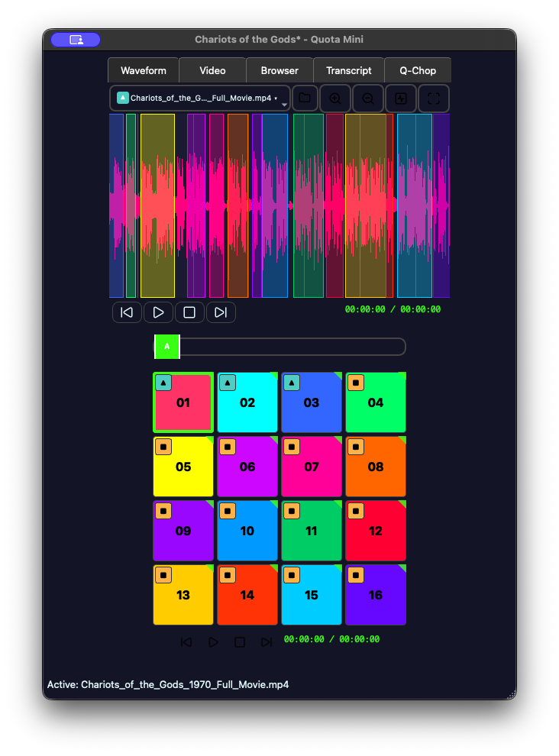
Task: Open the Video tab
Action: (x=213, y=70)
